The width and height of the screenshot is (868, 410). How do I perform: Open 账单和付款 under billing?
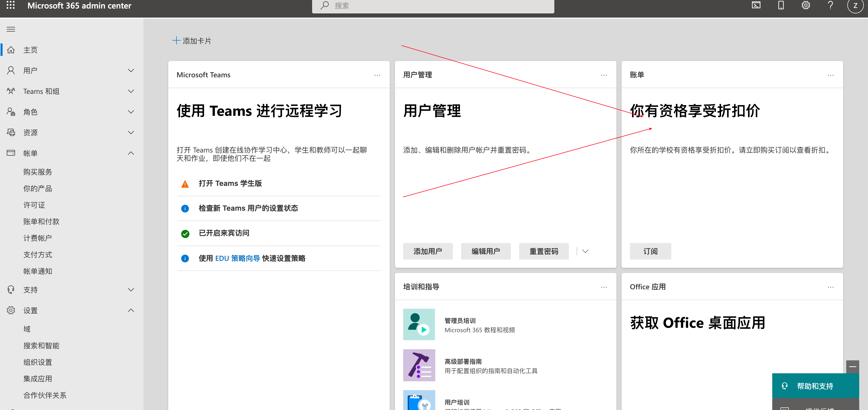[x=41, y=222]
